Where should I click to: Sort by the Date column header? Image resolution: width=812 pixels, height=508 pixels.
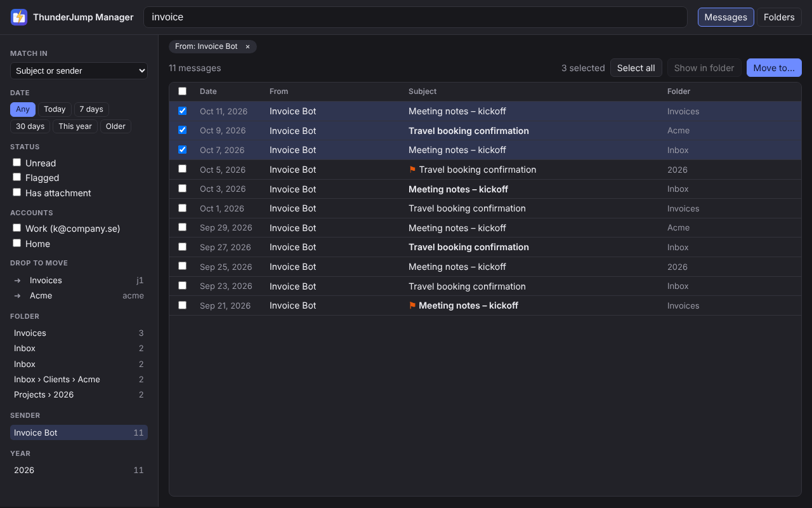point(208,91)
